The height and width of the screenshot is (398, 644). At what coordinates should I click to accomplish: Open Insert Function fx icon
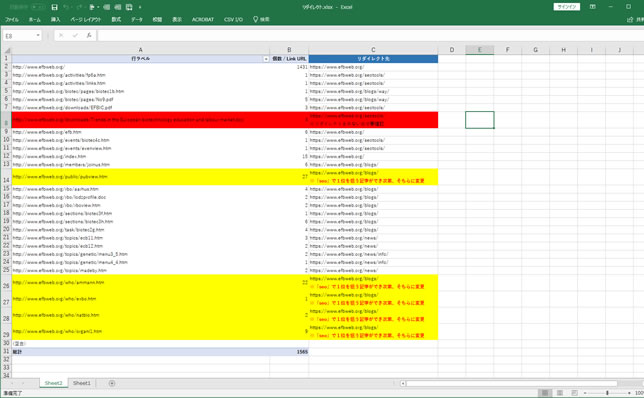click(x=89, y=36)
